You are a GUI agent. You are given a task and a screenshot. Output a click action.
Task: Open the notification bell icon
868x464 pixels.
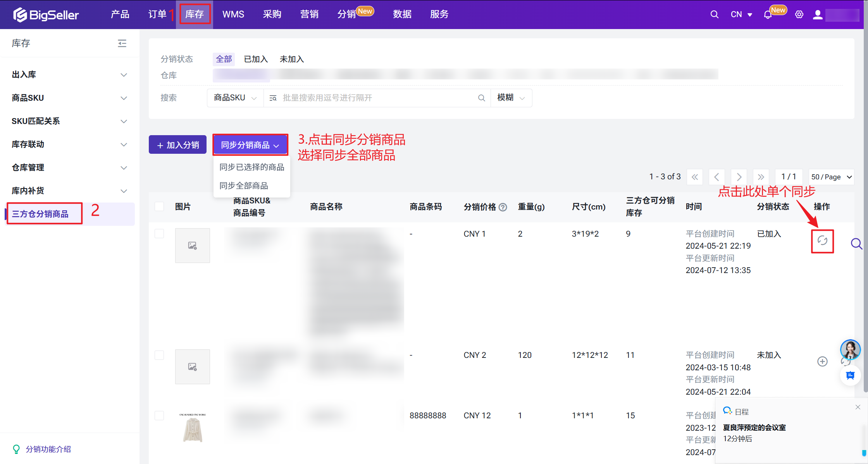click(768, 15)
